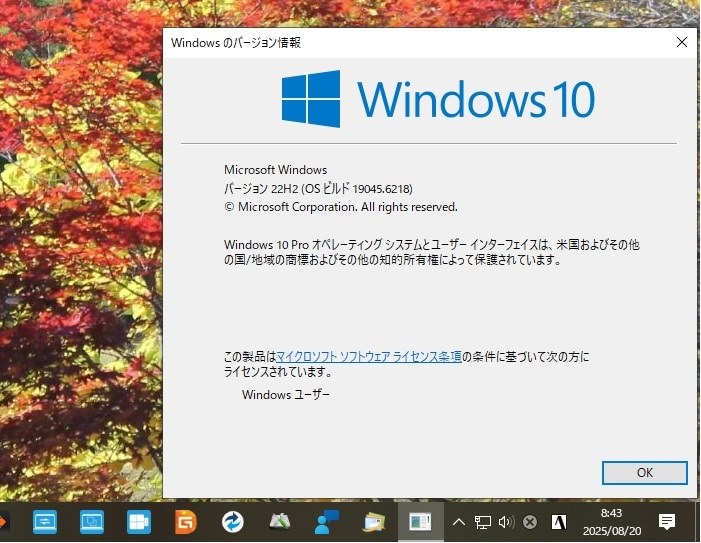Screen dimensions: 701x543
Task: Open the postcard mail app on taskbar
Action: [374, 522]
